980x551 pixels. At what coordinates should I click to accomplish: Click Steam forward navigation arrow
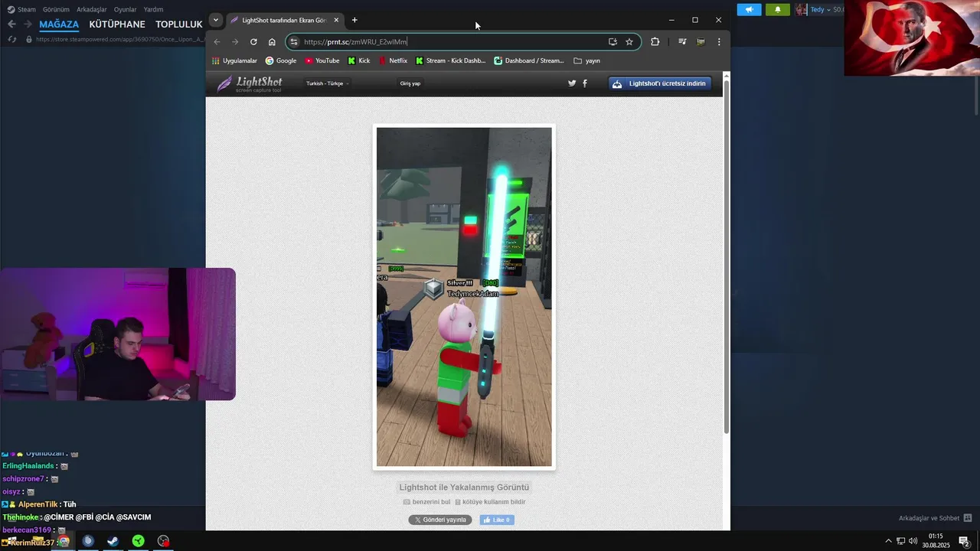[28, 24]
